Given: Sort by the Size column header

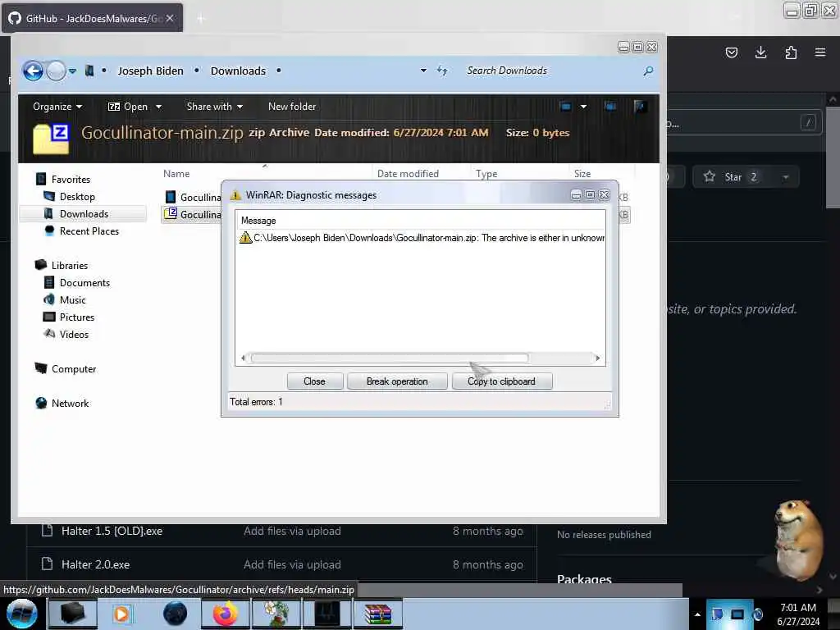Looking at the screenshot, I should pyautogui.click(x=582, y=174).
